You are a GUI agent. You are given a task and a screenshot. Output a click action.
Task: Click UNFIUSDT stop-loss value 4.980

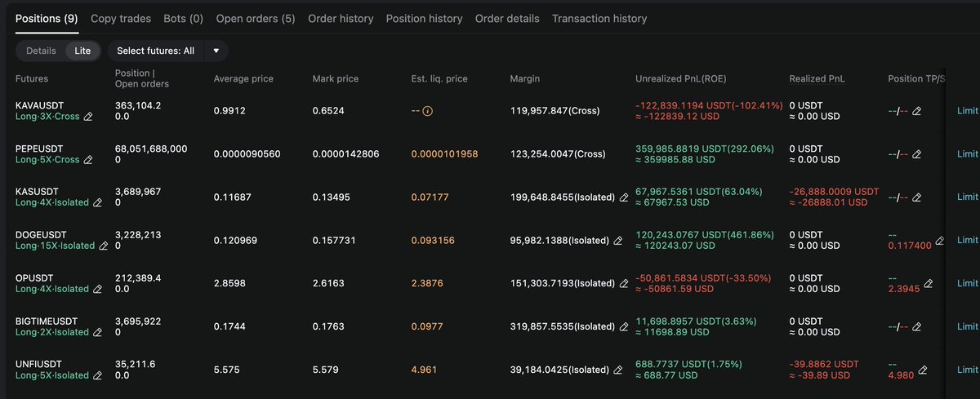(902, 375)
